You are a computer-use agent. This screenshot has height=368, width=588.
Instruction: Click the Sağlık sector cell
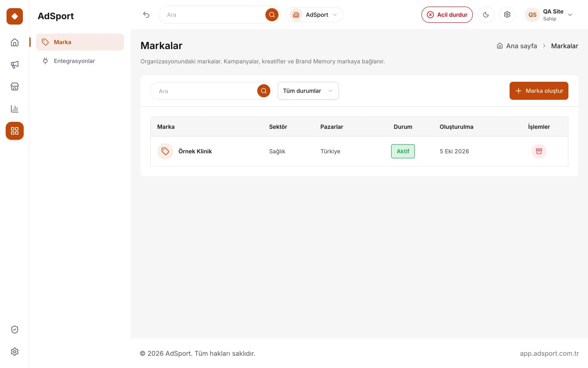[x=277, y=151]
